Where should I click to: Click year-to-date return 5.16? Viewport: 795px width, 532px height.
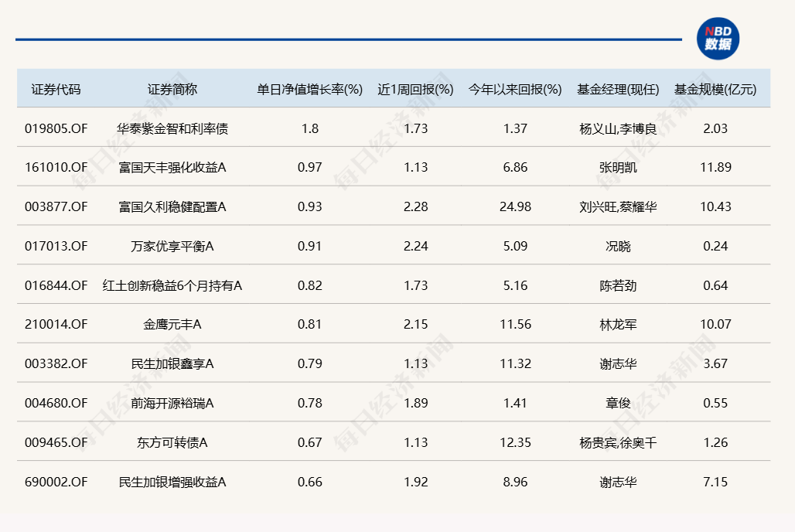[515, 285]
